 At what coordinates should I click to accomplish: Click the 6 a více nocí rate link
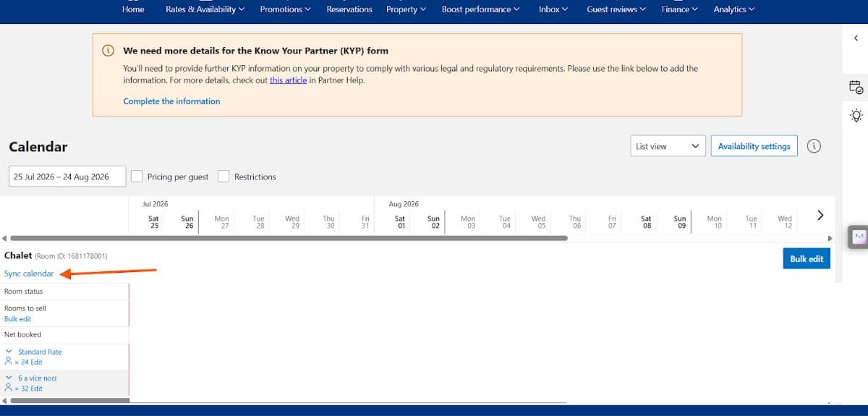(x=37, y=378)
